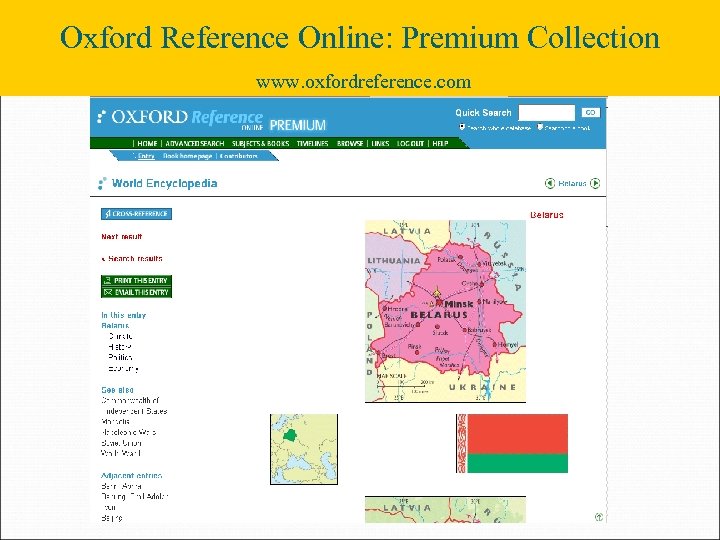
Task: Click the printer icon in Print This Entry
Action: pyautogui.click(x=107, y=280)
